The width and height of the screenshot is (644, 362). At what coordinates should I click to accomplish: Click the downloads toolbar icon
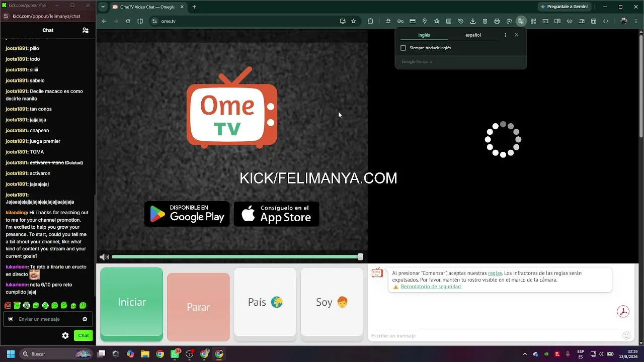[x=473, y=21]
